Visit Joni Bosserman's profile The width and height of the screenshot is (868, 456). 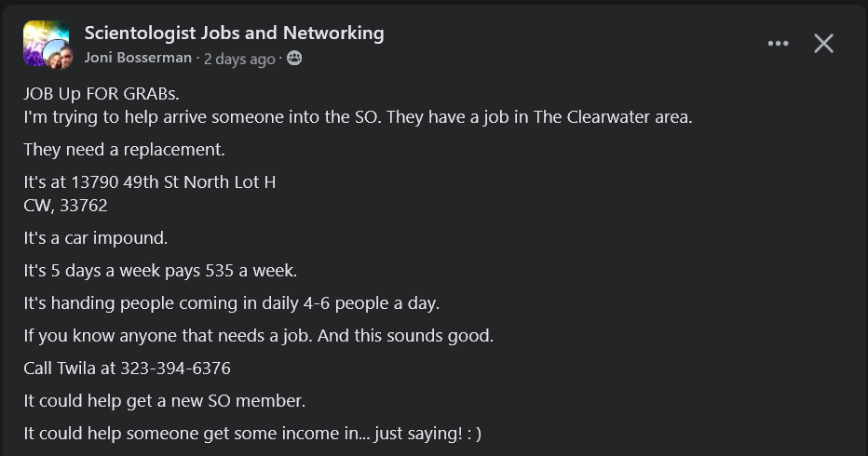(138, 59)
